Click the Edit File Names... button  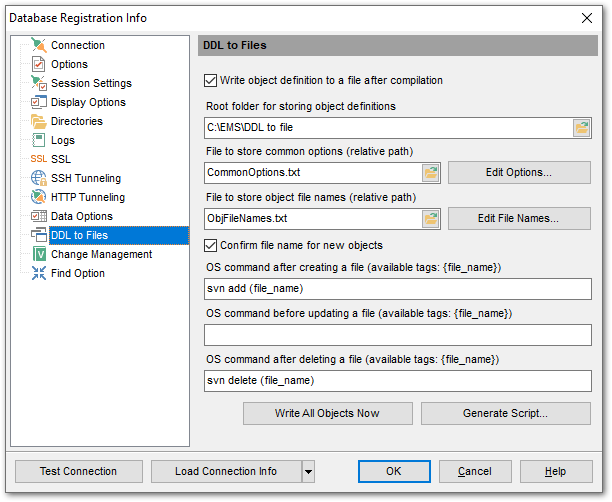(x=519, y=219)
